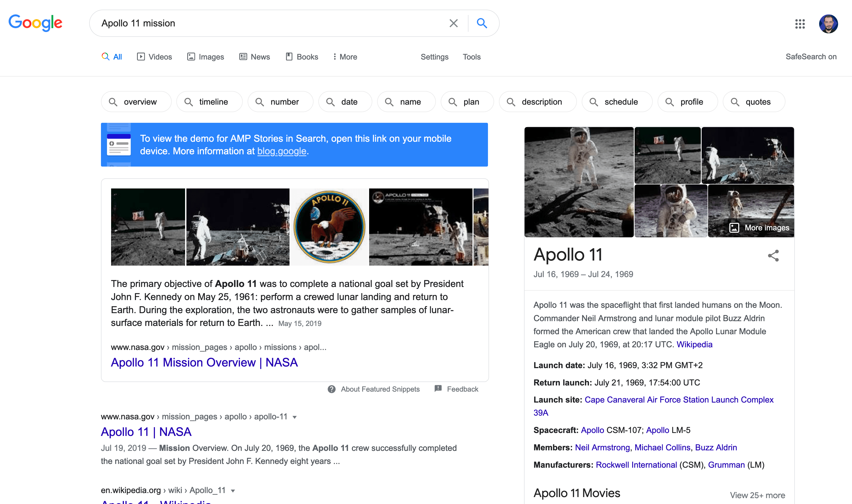The height and width of the screenshot is (504, 852).
Task: Open the Wikipedia link in description
Action: (694, 344)
